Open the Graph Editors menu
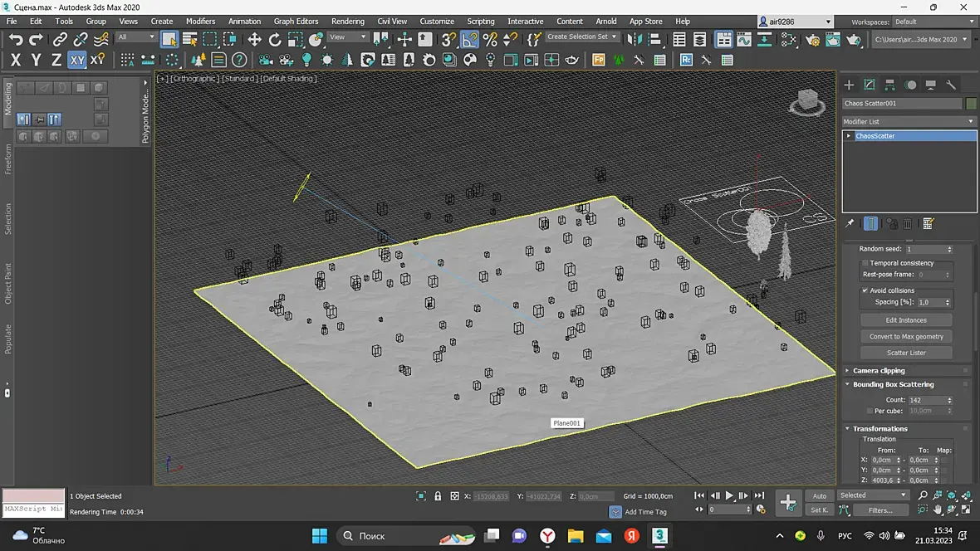 pos(296,21)
